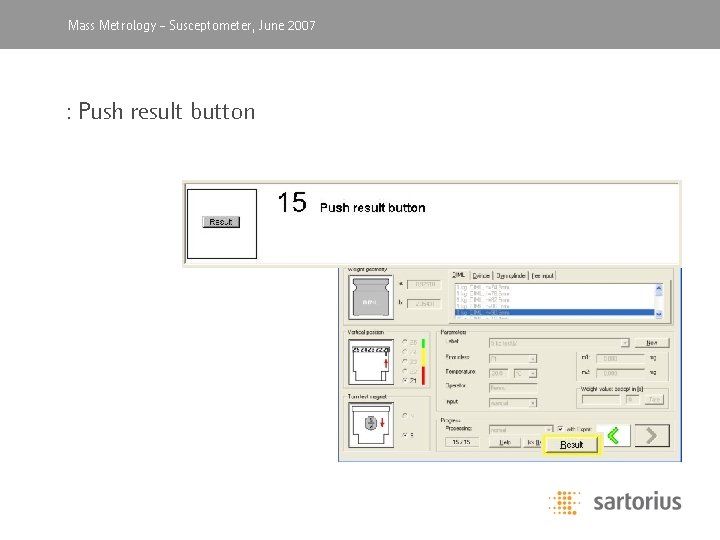The width and height of the screenshot is (720, 540).
Task: Select the N magnet orientation radio
Action: (x=405, y=416)
